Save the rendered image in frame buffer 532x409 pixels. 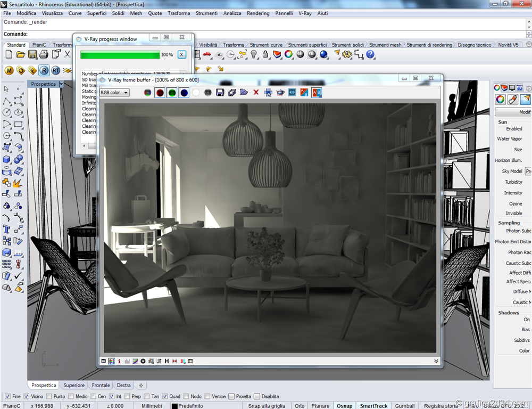(220, 93)
